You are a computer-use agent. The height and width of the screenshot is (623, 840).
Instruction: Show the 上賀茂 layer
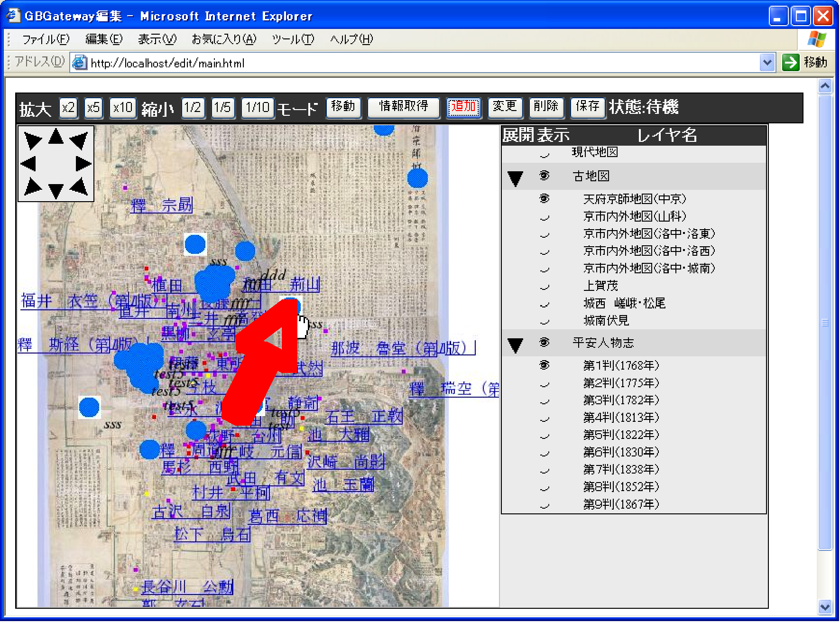coord(545,287)
